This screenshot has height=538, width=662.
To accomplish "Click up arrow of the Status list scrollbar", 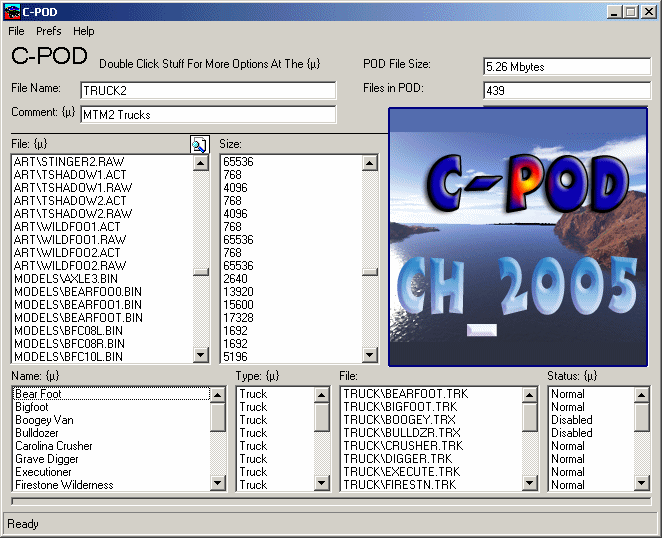I will tap(642, 394).
